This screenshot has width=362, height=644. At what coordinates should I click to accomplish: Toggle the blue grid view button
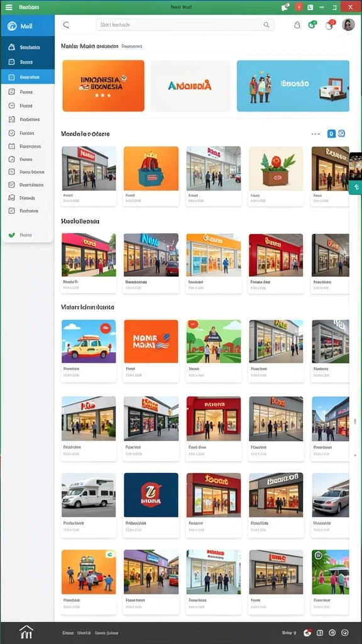pyautogui.click(x=331, y=133)
